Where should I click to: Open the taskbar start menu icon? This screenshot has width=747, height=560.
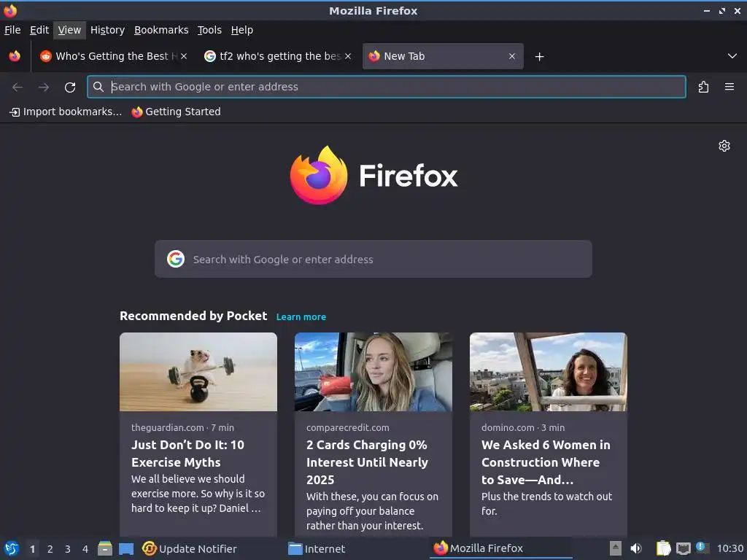[x=11, y=548]
